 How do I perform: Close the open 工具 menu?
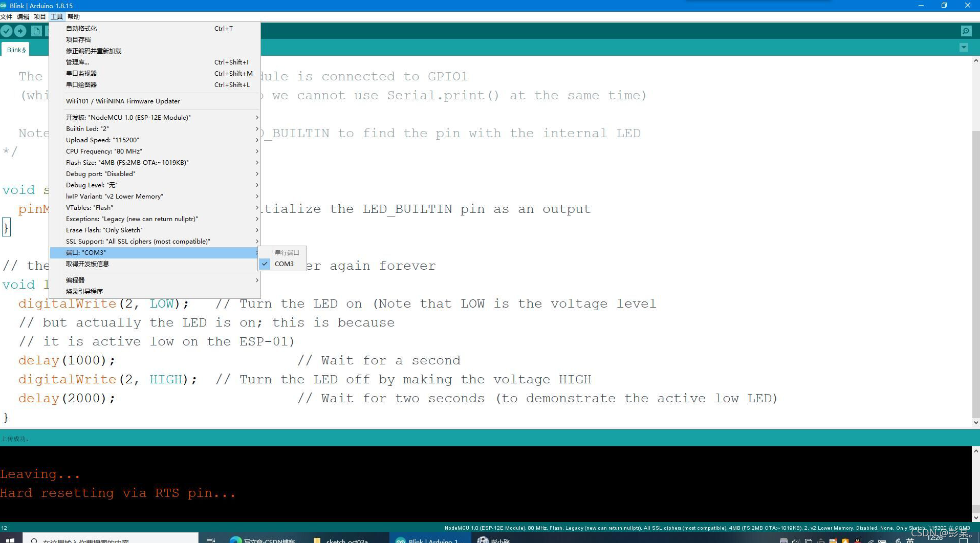(x=57, y=16)
